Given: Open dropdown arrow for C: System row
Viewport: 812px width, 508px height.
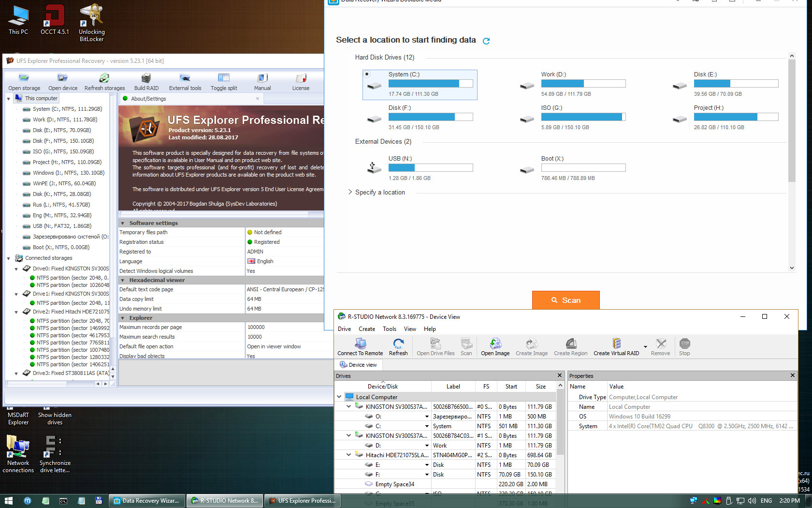Looking at the screenshot, I should [x=427, y=426].
